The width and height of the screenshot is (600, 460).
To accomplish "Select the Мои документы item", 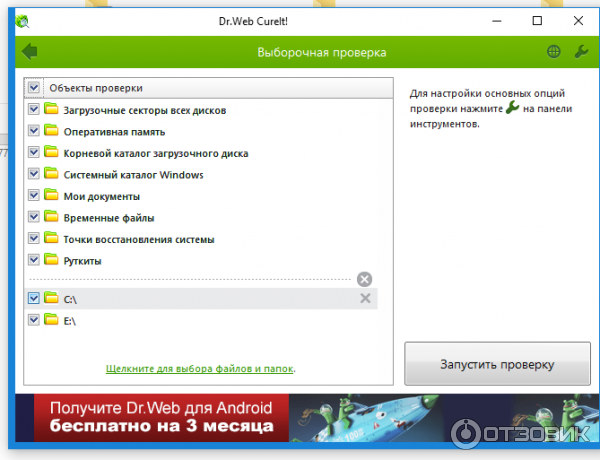I will click(101, 196).
